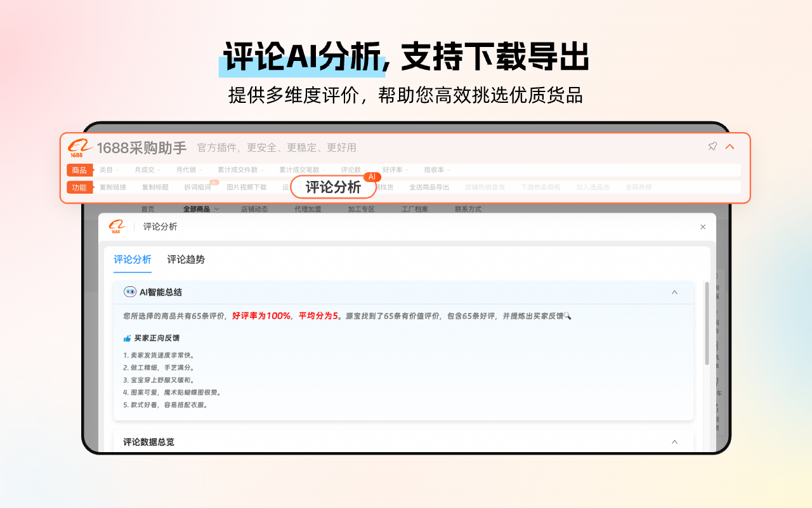Viewport: 812px width, 508px height.
Task: Expand the 评论数据总览 section
Action: (674, 441)
